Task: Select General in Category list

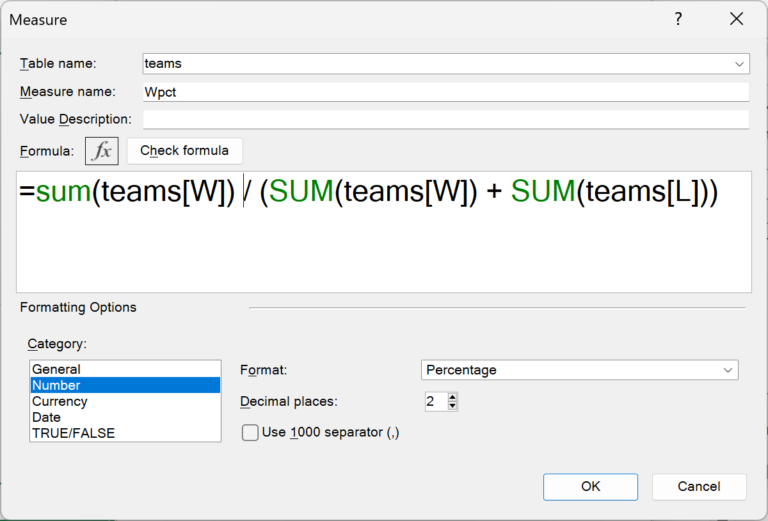Action: pyautogui.click(x=56, y=369)
